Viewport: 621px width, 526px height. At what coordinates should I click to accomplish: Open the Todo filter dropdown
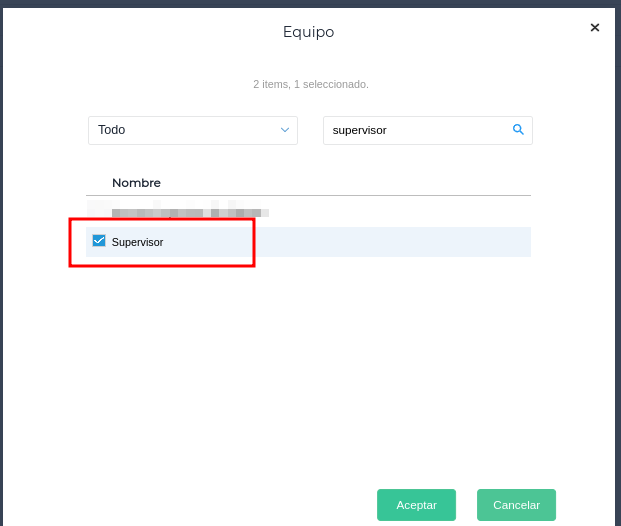click(192, 130)
